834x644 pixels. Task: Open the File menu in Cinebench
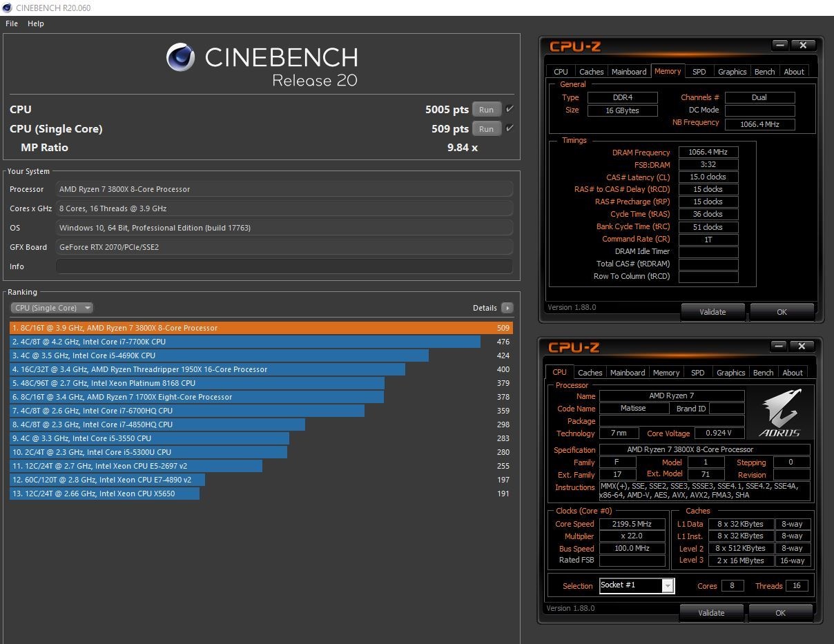click(x=11, y=23)
